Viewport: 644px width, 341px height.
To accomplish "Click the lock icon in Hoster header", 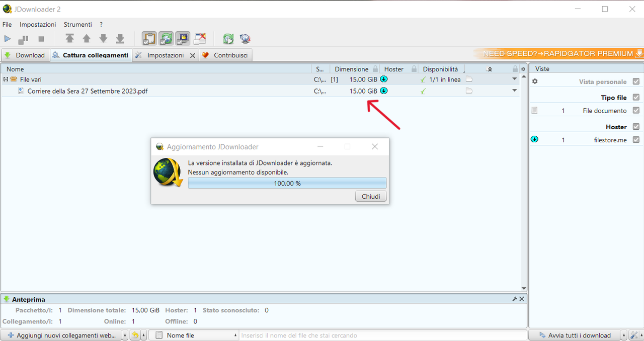I will [414, 69].
